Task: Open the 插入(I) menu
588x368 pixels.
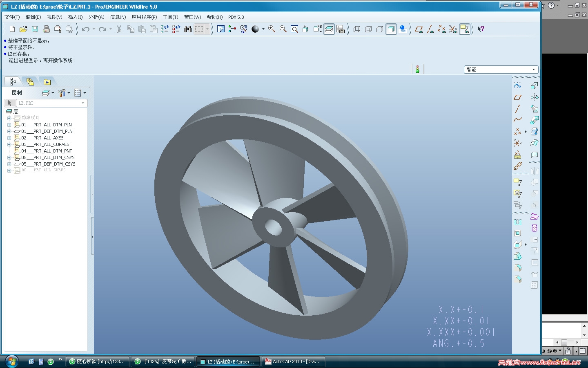Action: tap(75, 17)
